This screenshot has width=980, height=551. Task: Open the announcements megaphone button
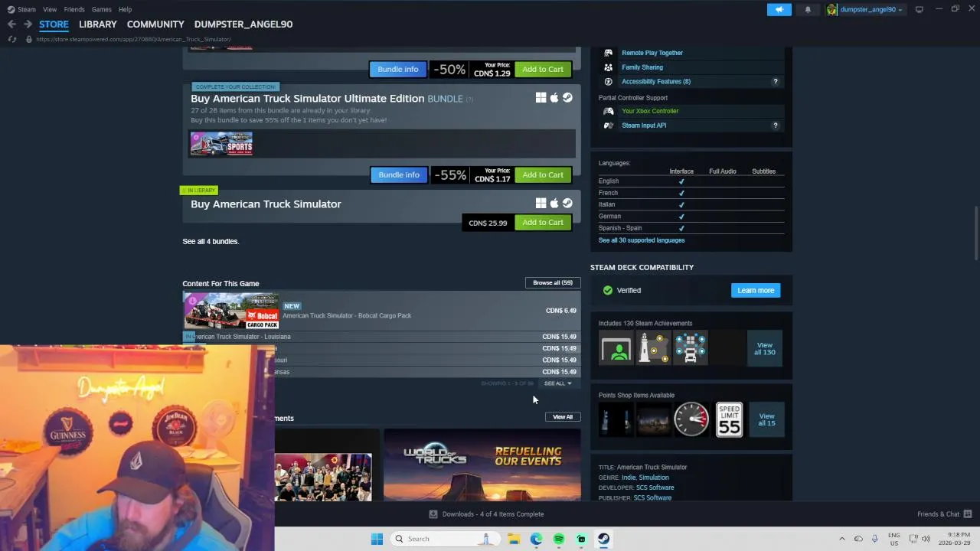[779, 9]
